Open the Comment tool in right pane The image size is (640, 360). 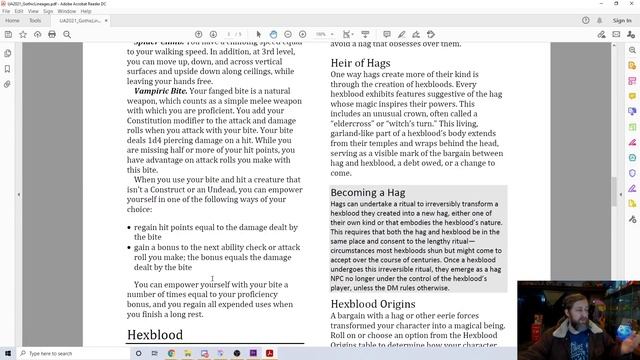[x=632, y=96]
